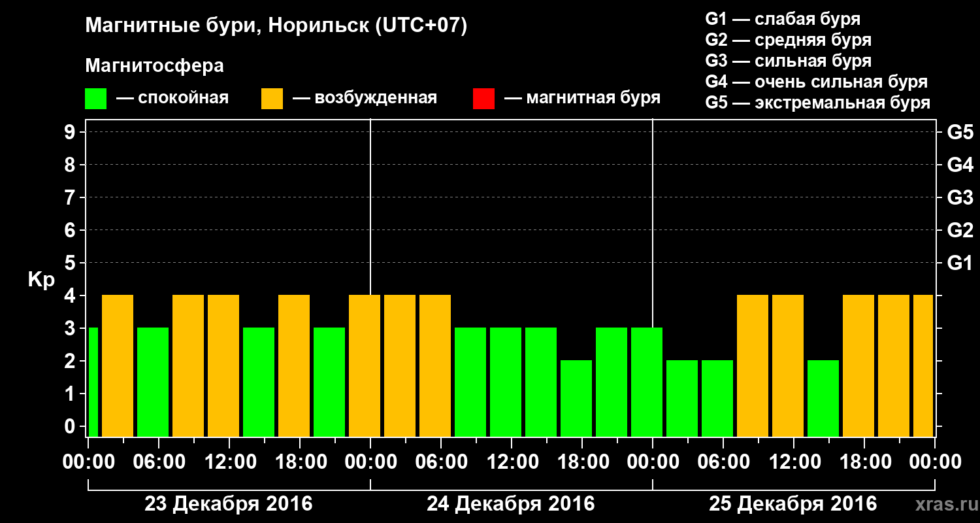Click the 'G5 — экстремальная буря' legend line
980x523 pixels.
point(818,103)
